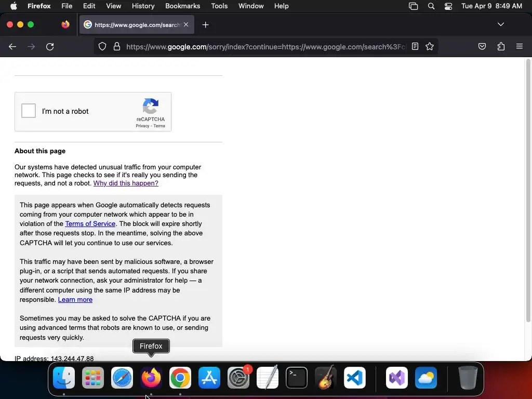Close the google.com search tab
Viewport: 532px width, 399px height.
click(186, 24)
